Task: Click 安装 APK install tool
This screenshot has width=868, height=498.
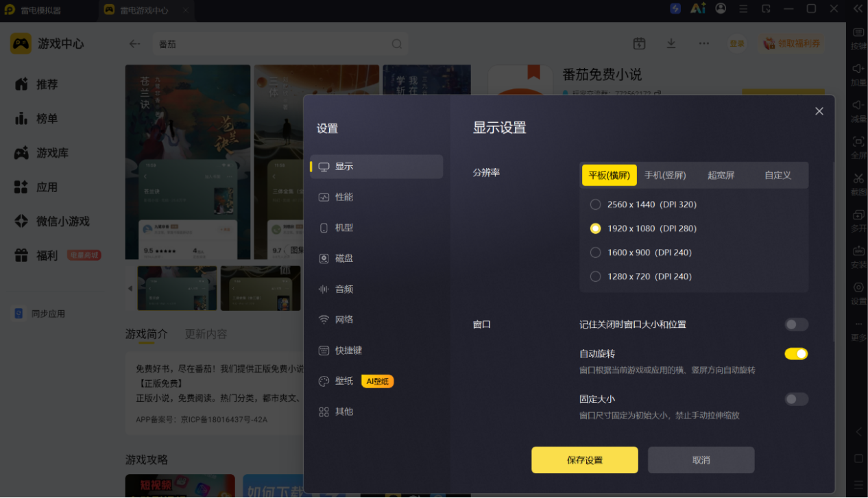Action: pos(858,257)
